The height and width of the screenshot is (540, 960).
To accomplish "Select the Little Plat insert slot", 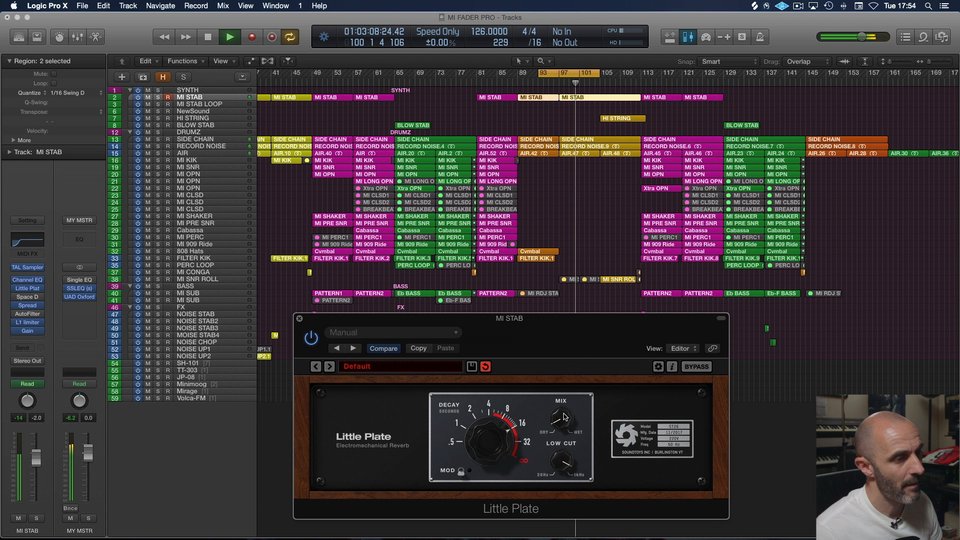I will [28, 288].
